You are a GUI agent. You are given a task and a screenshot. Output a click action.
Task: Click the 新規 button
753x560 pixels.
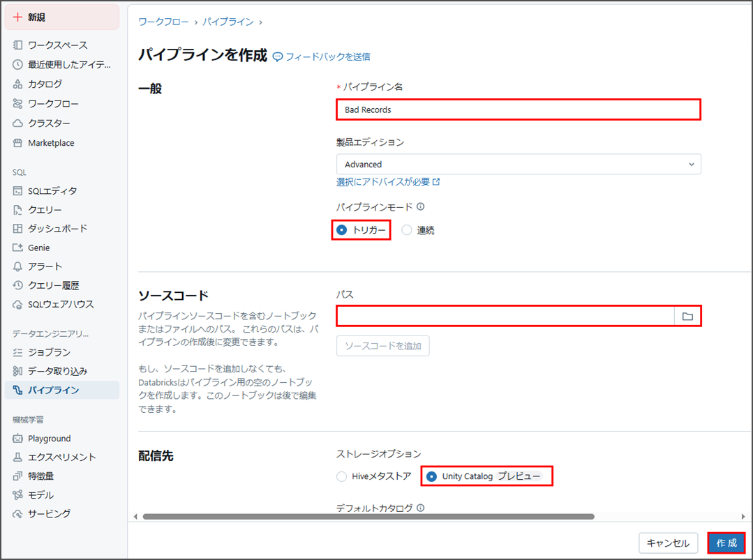(x=62, y=17)
